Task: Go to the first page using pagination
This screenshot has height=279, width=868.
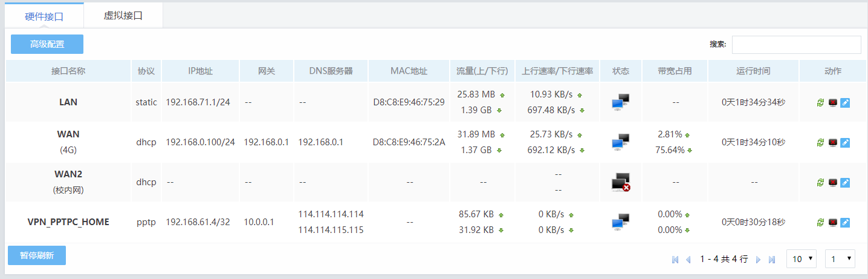Action: click(x=675, y=259)
